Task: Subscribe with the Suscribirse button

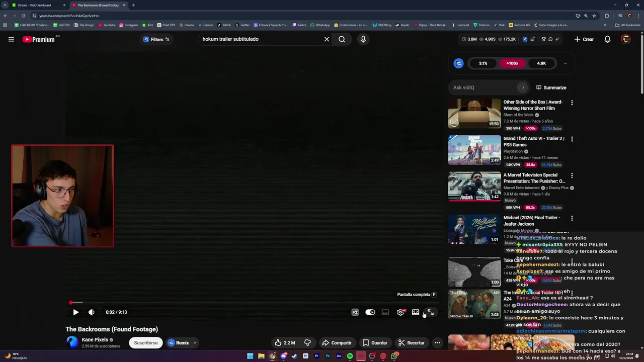Action: pyautogui.click(x=146, y=343)
